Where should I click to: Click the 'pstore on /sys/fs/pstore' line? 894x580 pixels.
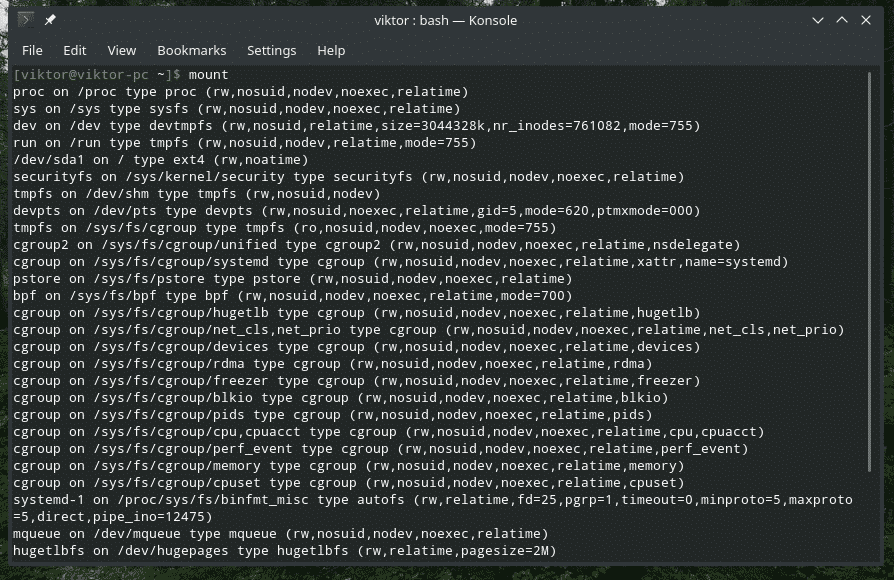(292, 279)
